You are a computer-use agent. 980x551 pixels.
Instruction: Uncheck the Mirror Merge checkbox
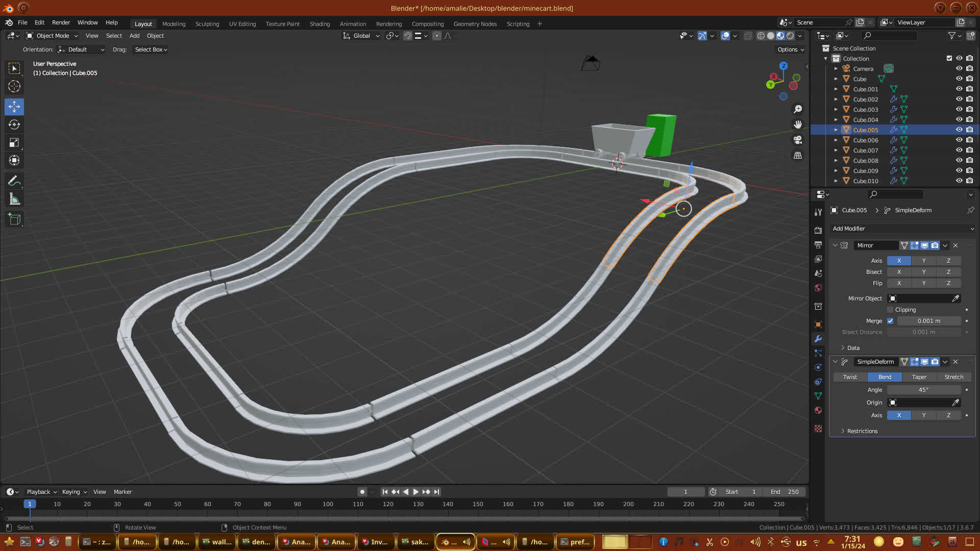pos(890,321)
